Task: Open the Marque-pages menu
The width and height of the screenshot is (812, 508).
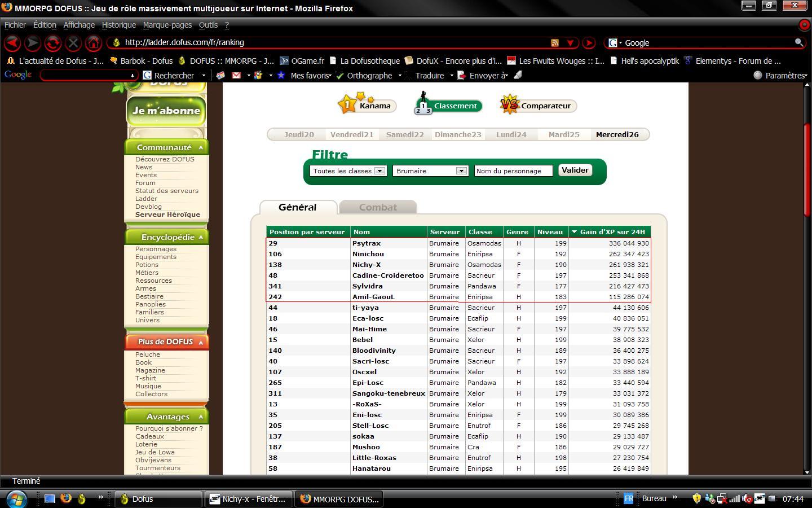Action: pyautogui.click(x=167, y=25)
